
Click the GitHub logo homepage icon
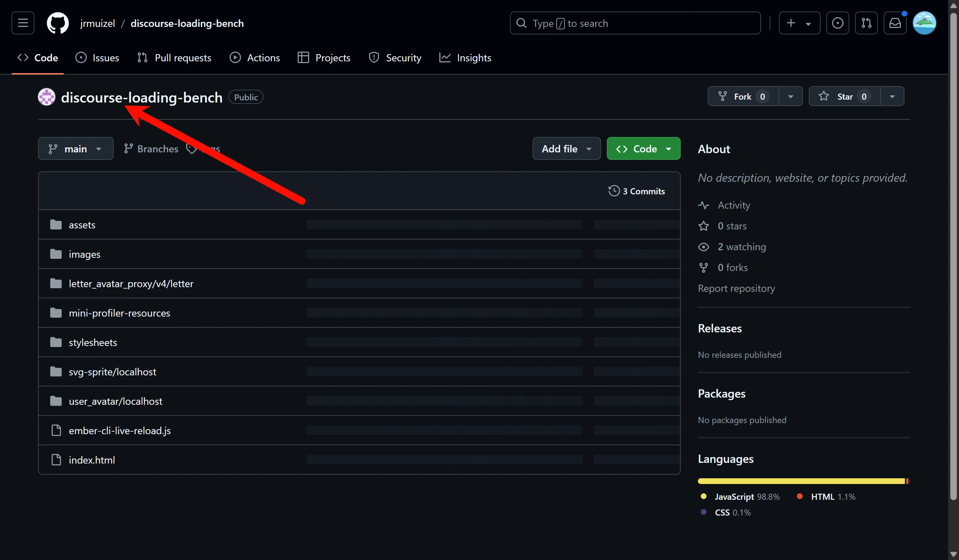tap(57, 23)
